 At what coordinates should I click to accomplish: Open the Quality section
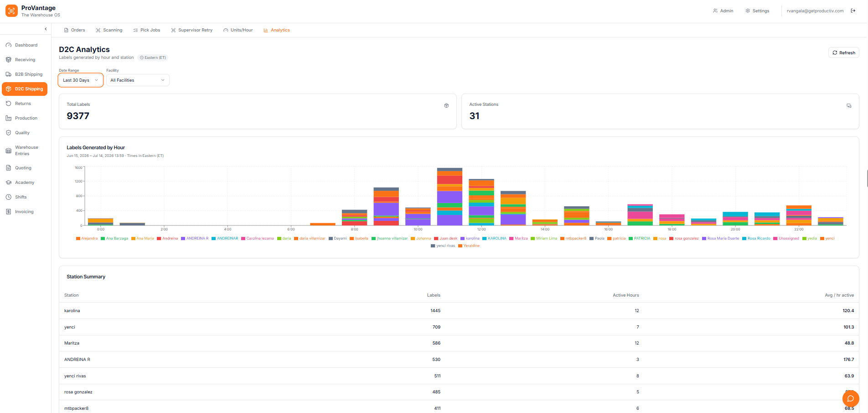[x=26, y=133]
